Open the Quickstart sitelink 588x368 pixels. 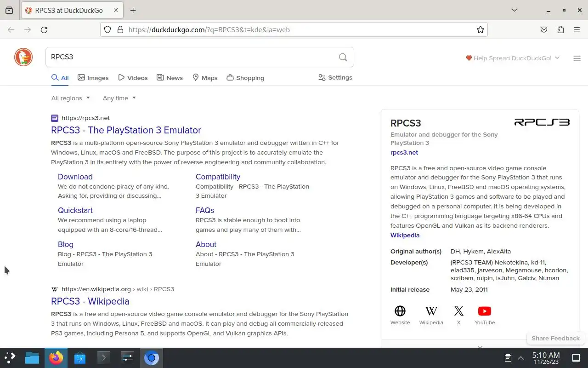[x=75, y=210]
